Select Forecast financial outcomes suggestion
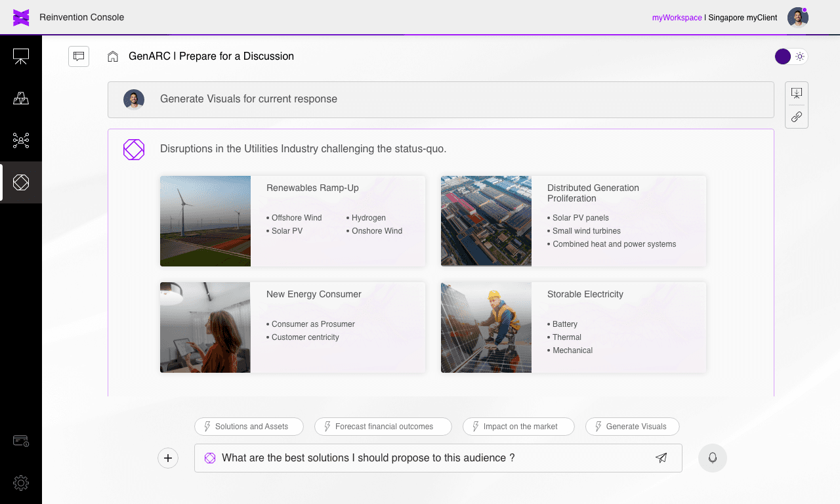This screenshot has height=504, width=840. [383, 427]
